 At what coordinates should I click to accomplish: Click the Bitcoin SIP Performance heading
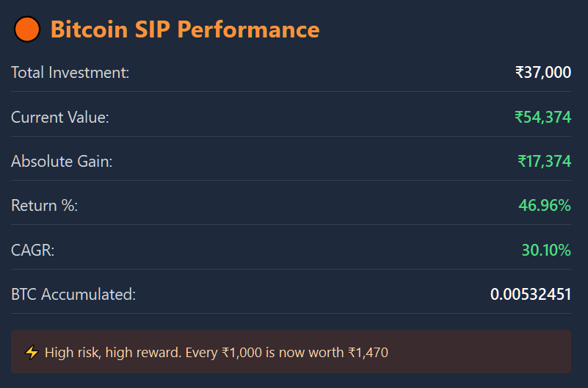coord(185,30)
